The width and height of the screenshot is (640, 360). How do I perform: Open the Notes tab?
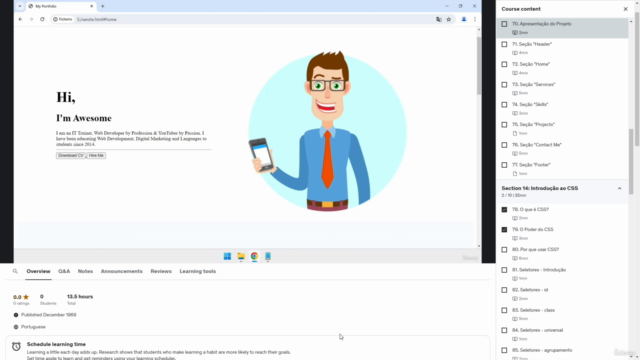(x=85, y=271)
